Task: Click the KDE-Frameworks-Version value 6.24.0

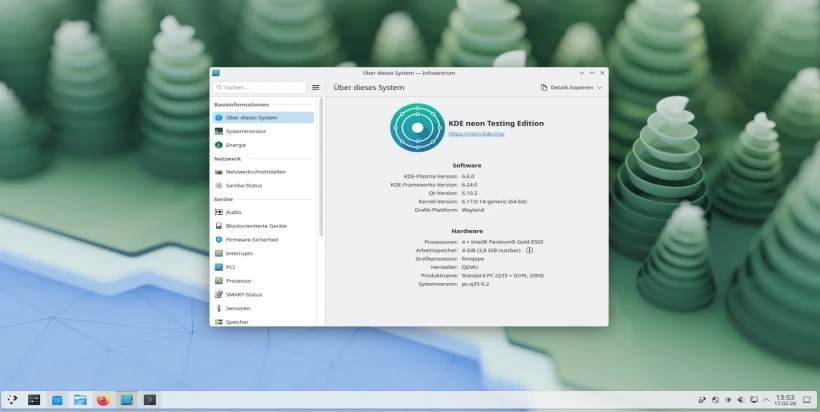Action: (x=469, y=185)
